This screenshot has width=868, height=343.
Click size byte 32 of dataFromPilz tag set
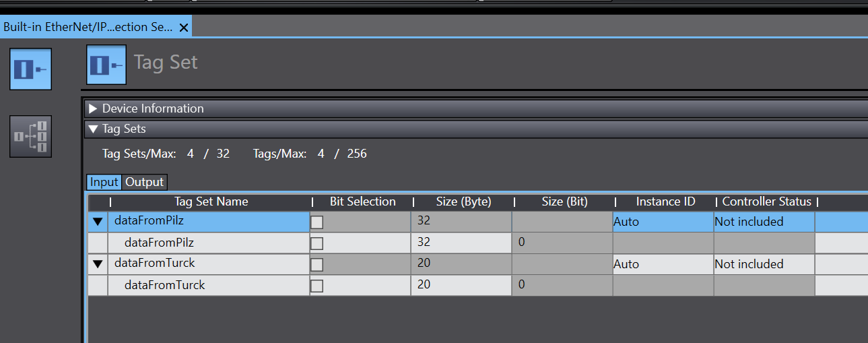(x=461, y=222)
